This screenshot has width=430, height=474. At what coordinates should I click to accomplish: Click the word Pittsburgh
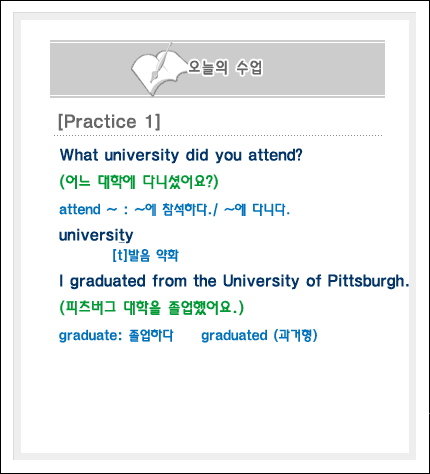(368, 281)
